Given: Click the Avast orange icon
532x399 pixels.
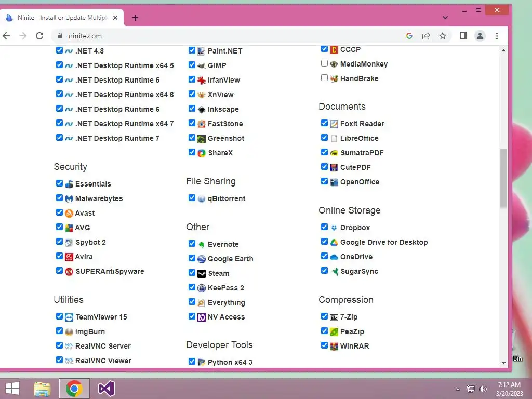Looking at the screenshot, I should coord(69,214).
